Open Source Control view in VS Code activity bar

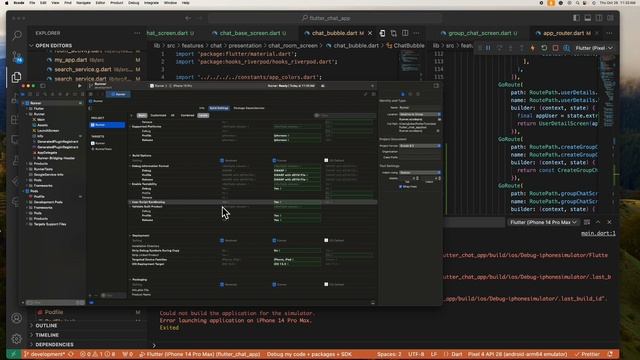(x=17, y=57)
